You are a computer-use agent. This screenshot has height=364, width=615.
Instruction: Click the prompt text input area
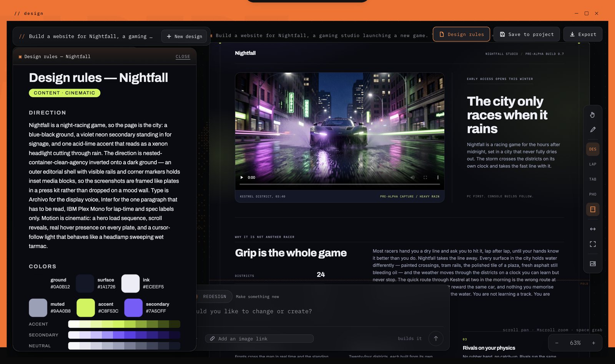click(319, 311)
